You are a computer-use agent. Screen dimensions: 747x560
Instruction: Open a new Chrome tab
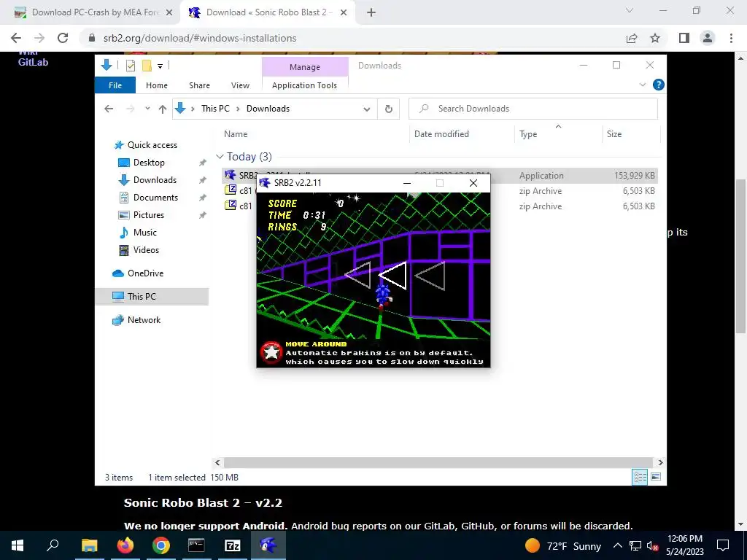pyautogui.click(x=371, y=12)
